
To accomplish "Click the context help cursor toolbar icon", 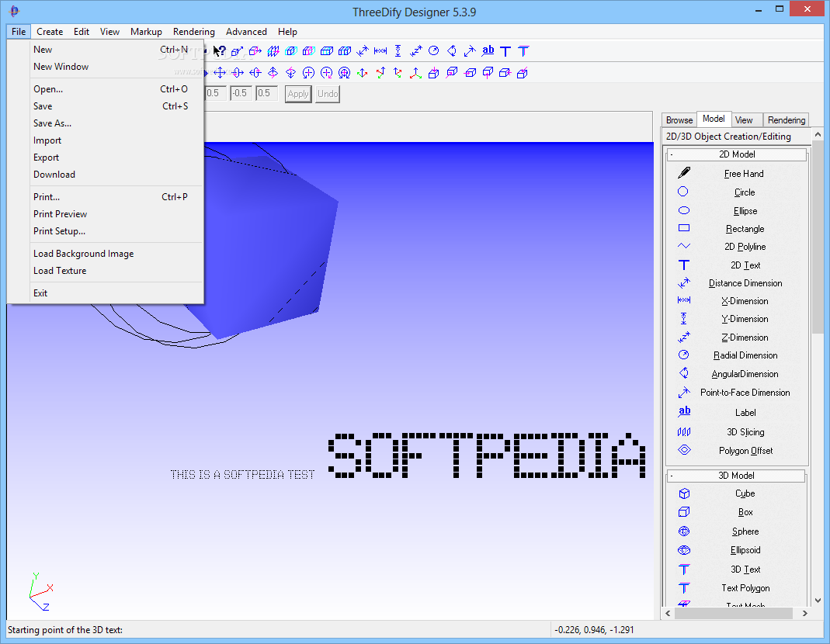I will point(220,50).
